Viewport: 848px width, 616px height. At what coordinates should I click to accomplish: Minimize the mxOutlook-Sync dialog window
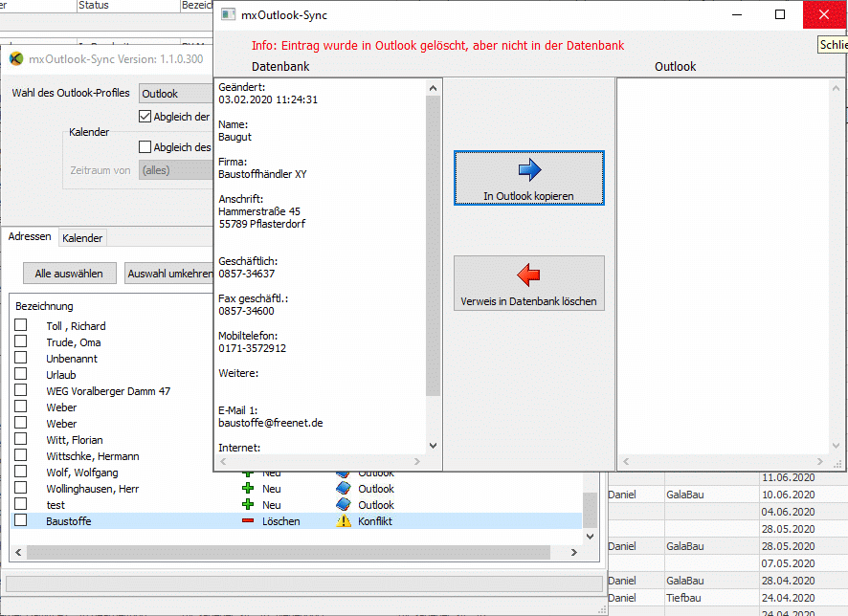click(737, 14)
